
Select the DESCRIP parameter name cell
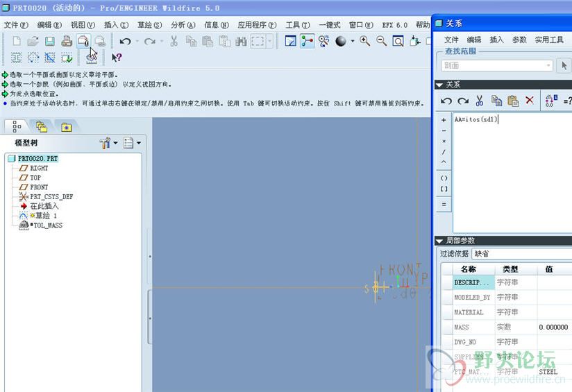point(473,282)
